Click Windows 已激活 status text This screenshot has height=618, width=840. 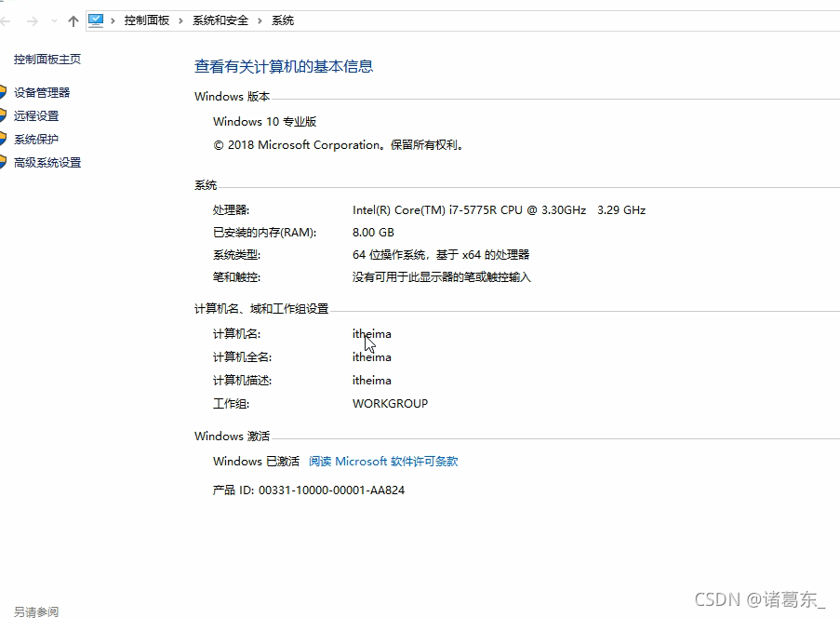tap(256, 461)
